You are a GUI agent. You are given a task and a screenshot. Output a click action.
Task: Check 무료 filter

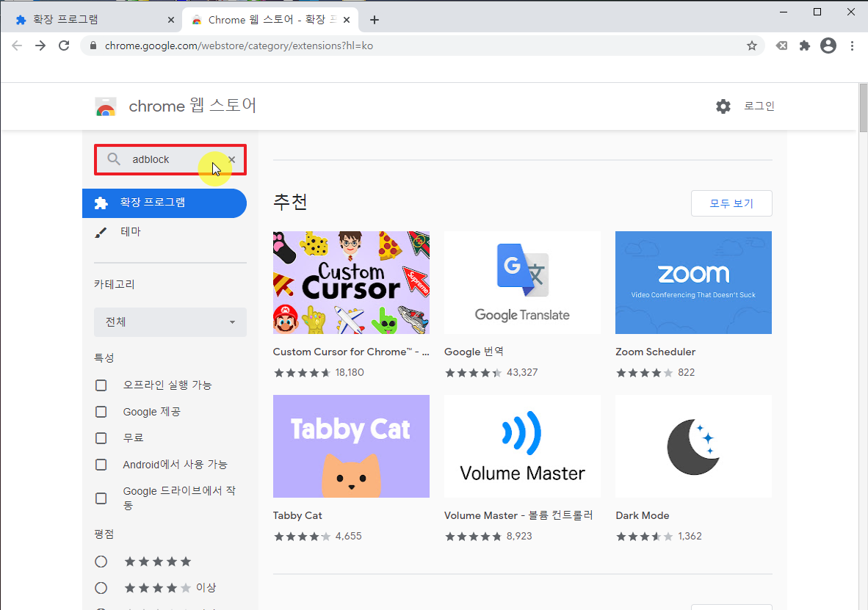coord(101,438)
